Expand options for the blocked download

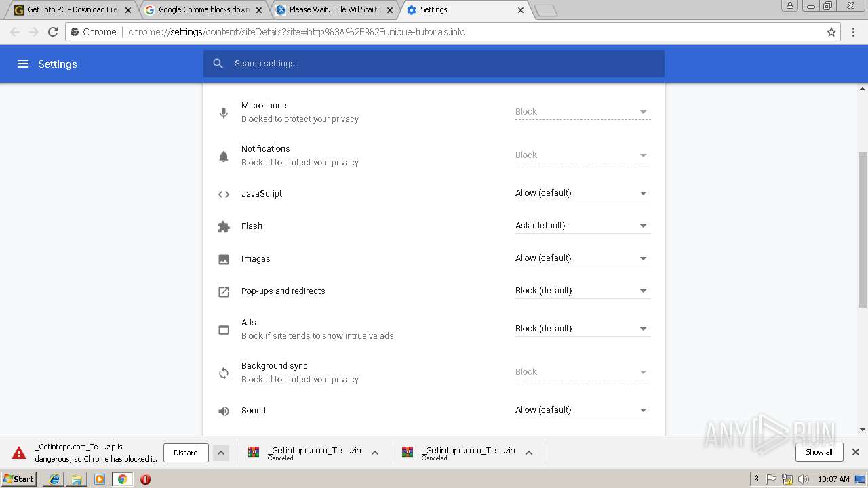tap(221, 453)
